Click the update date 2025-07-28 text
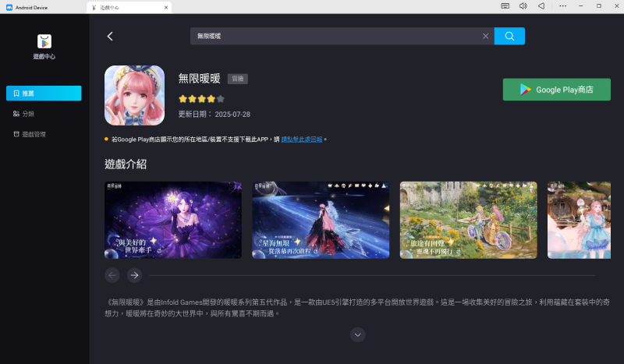Screen dimensions: 624x364 coord(214,114)
